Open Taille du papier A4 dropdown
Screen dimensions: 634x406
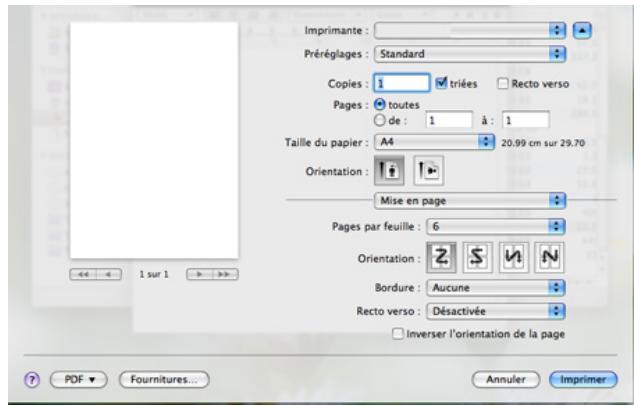(x=434, y=142)
